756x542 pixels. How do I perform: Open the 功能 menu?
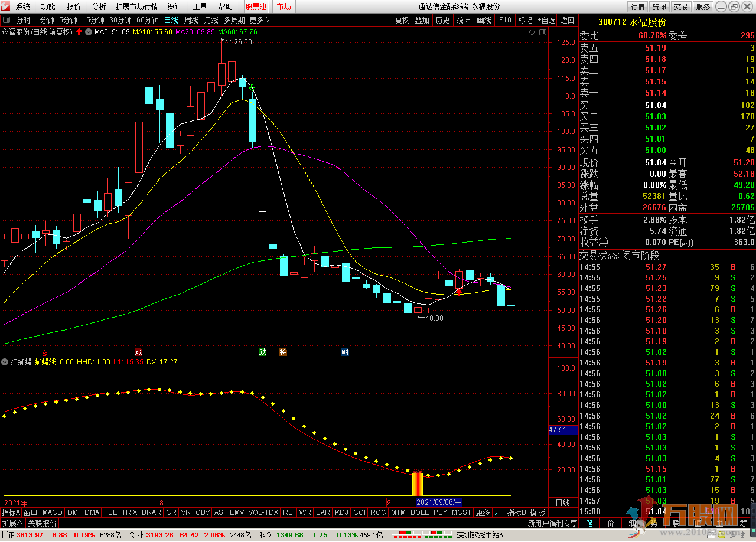coord(48,6)
